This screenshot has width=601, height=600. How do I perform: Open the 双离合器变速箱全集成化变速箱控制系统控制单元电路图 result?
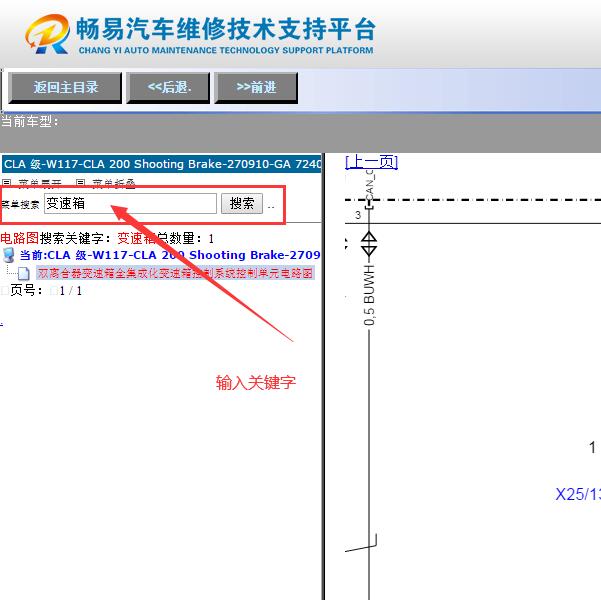176,273
